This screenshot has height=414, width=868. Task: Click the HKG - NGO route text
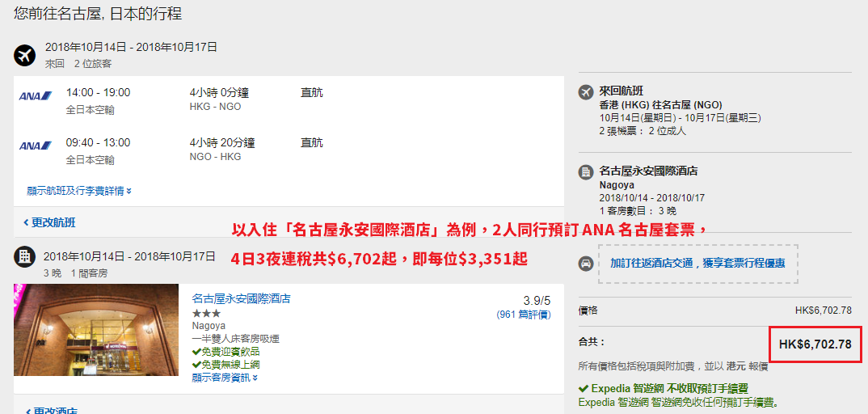215,107
